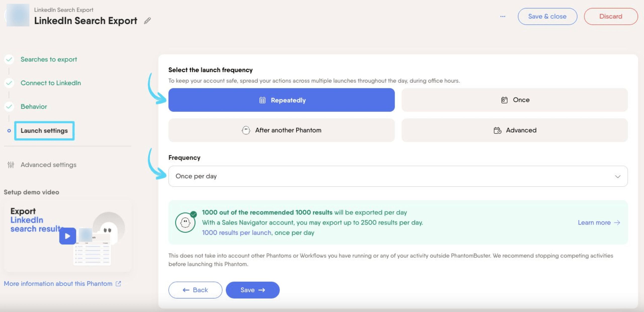644x312 pixels.
Task: Choose After another Phantom option
Action: click(x=281, y=130)
